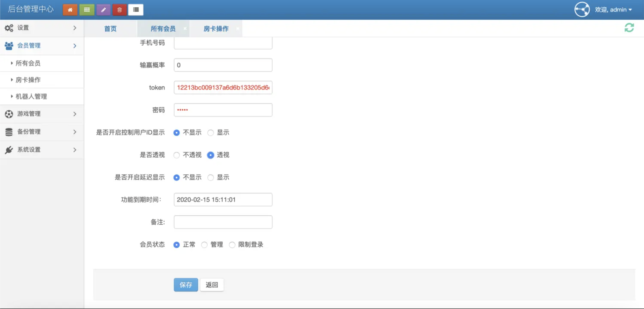Screen dimensions: 644x309
Task: Click the 返回 button
Action: click(x=212, y=285)
